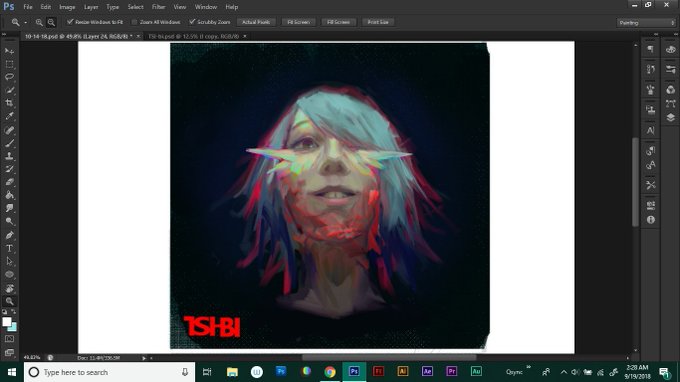680x382 pixels.
Task: Open the Channels panel icon
Action: (670, 89)
